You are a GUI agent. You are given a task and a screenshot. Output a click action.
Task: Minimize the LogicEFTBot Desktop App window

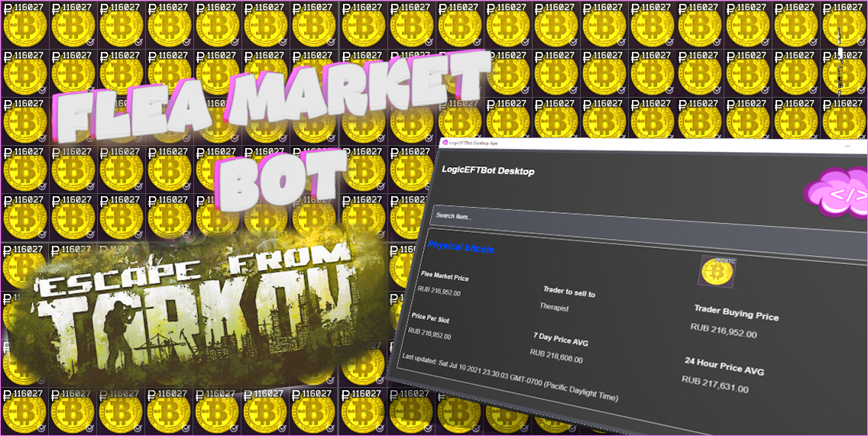click(x=847, y=145)
